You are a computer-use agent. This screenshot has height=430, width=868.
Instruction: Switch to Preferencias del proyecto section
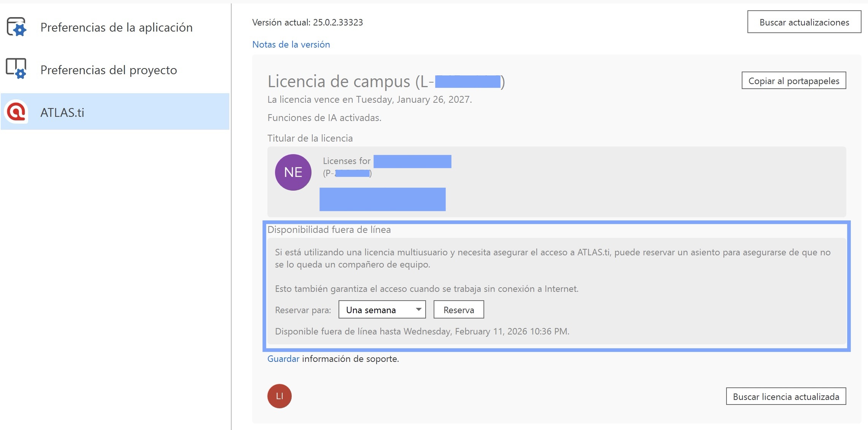pyautogui.click(x=109, y=70)
